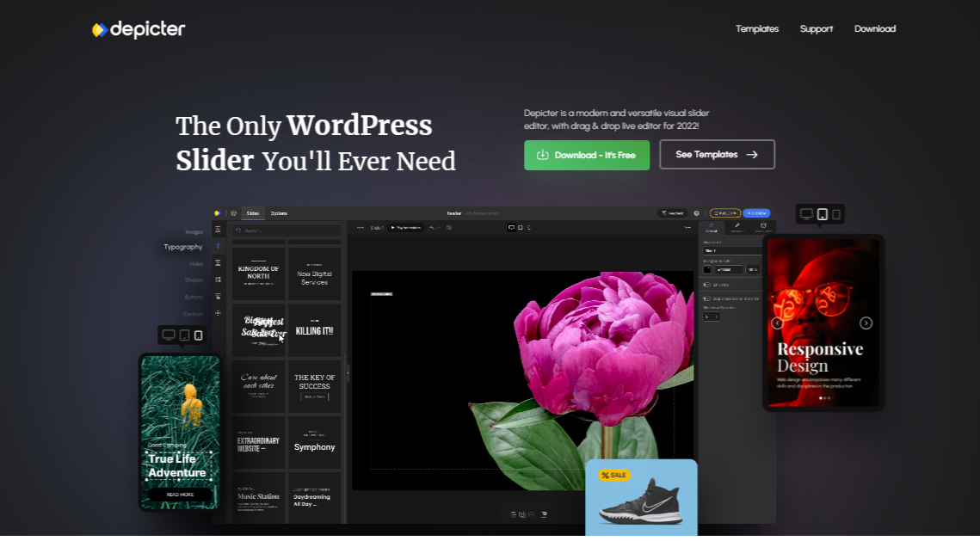980x541 pixels.
Task: Click the hide-slide icon after the undo arrows
Action: [x=449, y=228]
